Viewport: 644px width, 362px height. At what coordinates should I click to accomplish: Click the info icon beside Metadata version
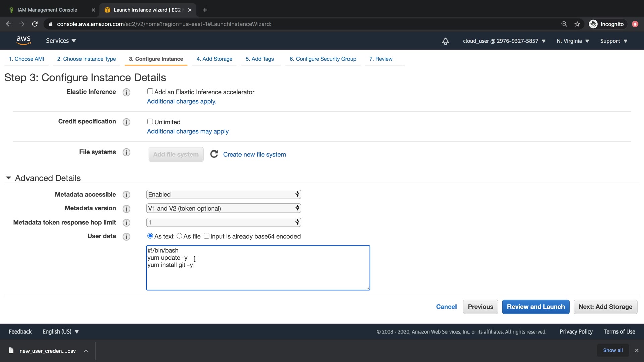click(x=126, y=209)
